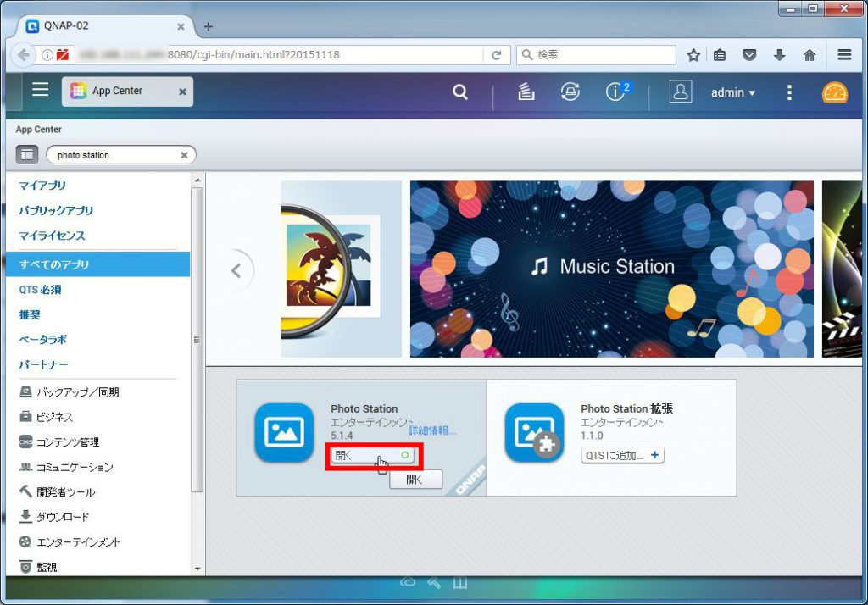Open the QTS search magnifier icon

click(x=460, y=92)
